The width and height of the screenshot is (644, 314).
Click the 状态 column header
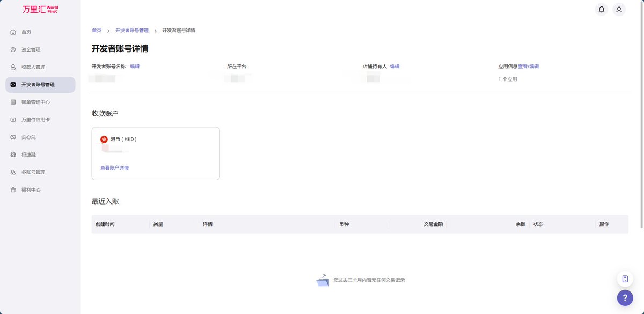(538, 224)
